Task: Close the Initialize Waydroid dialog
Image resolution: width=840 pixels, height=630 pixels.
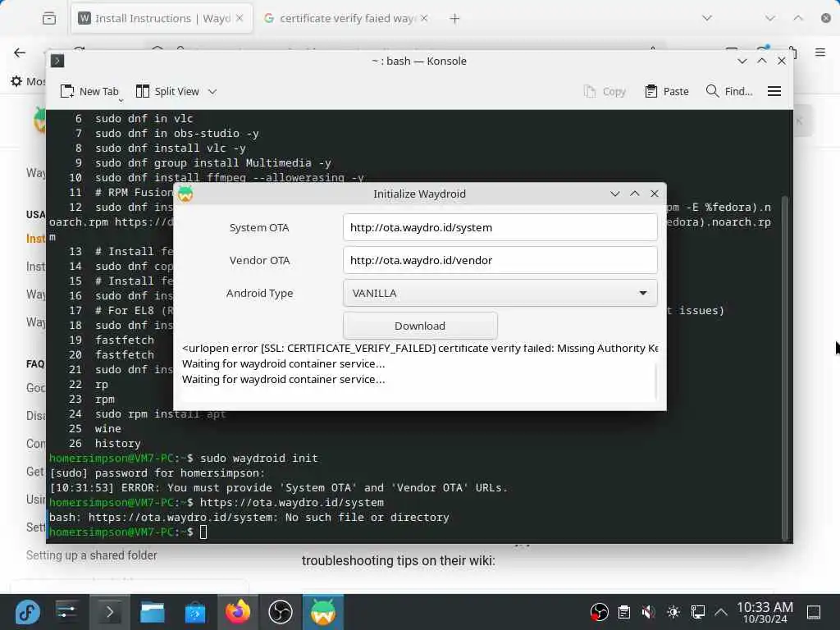Action: [655, 194]
